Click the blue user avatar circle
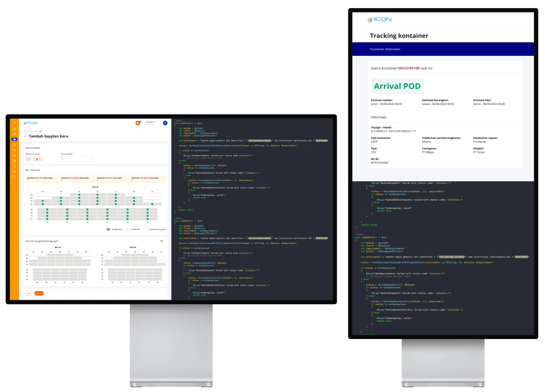545x392 pixels. click(165, 123)
